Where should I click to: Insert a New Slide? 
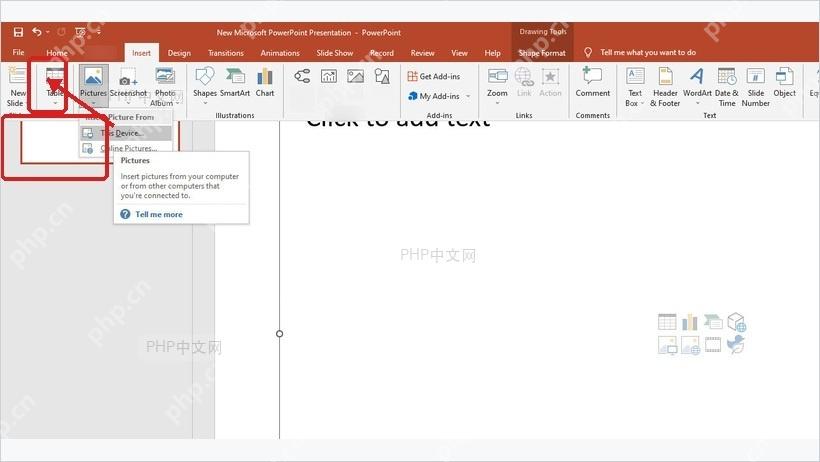pyautogui.click(x=16, y=86)
